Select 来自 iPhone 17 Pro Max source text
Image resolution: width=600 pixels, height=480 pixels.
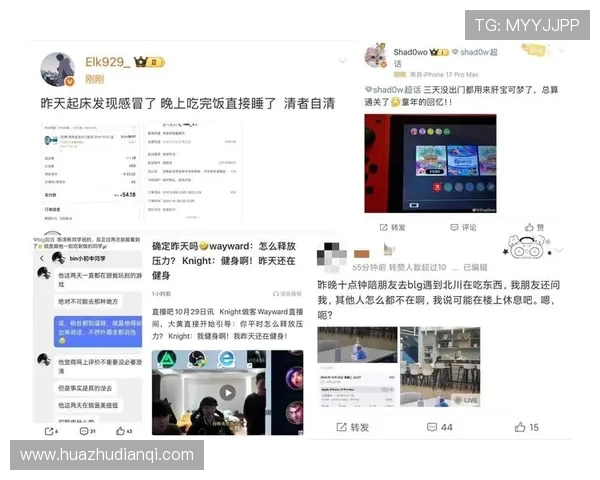[444, 75]
